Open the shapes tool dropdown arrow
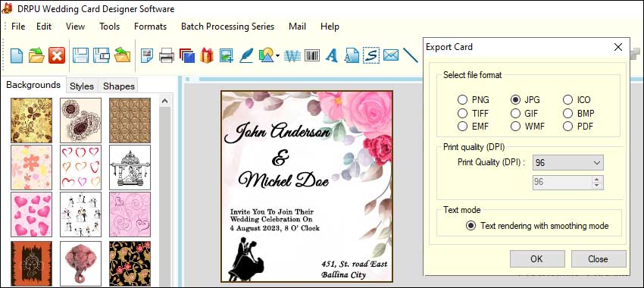644x288 pixels. (x=277, y=56)
